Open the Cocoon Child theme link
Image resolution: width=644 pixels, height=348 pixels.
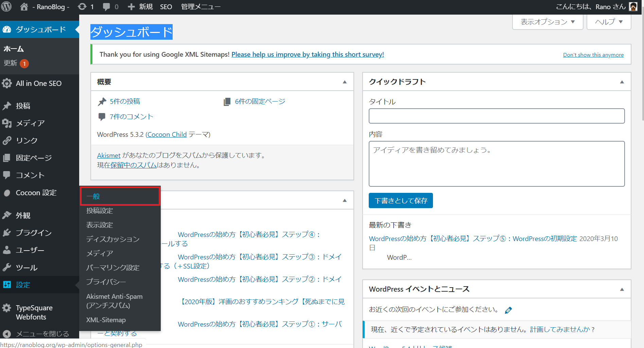[167, 134]
